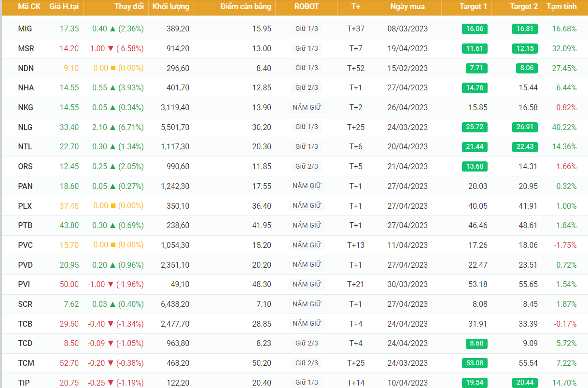Sort by the Khối lượng column header
This screenshot has width=588, height=388.
171,7
